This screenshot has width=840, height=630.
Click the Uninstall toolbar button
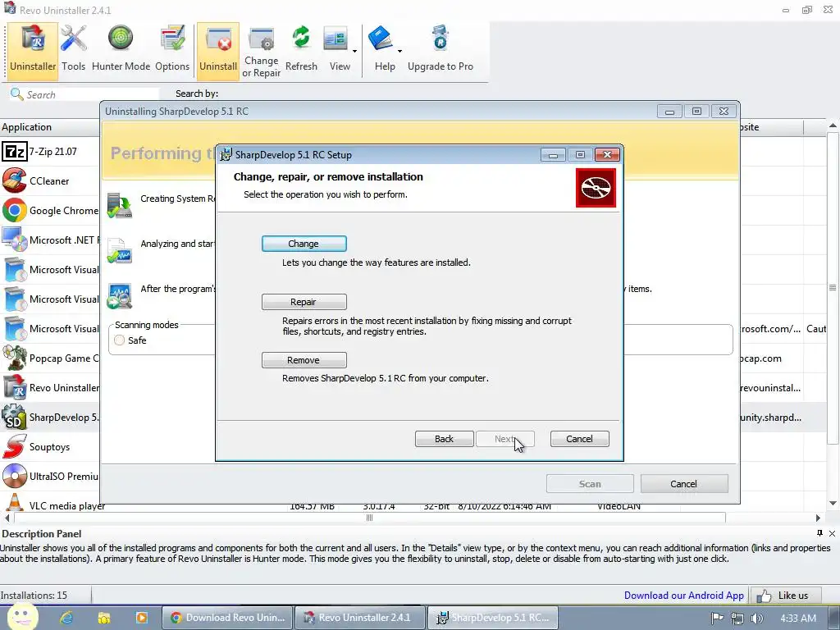[218, 51]
